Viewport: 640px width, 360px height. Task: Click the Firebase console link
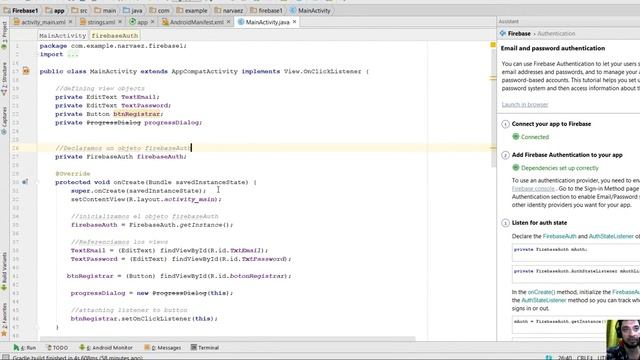coord(533,189)
